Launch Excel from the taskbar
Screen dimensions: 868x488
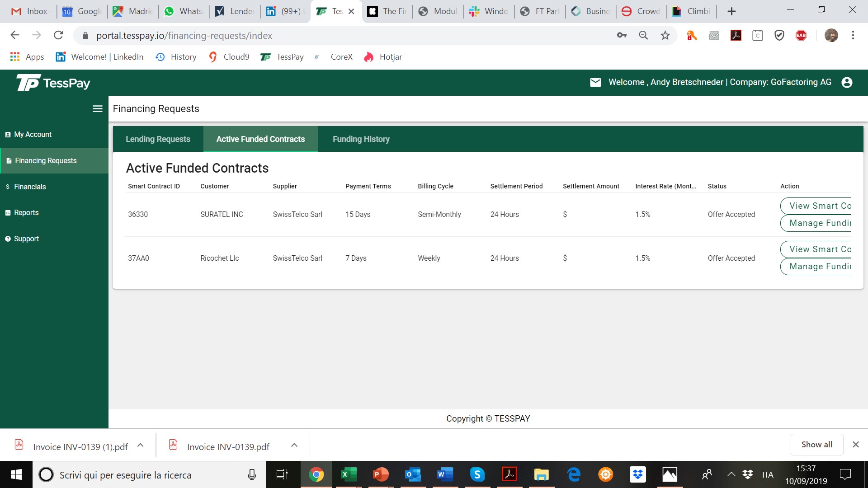(x=348, y=474)
